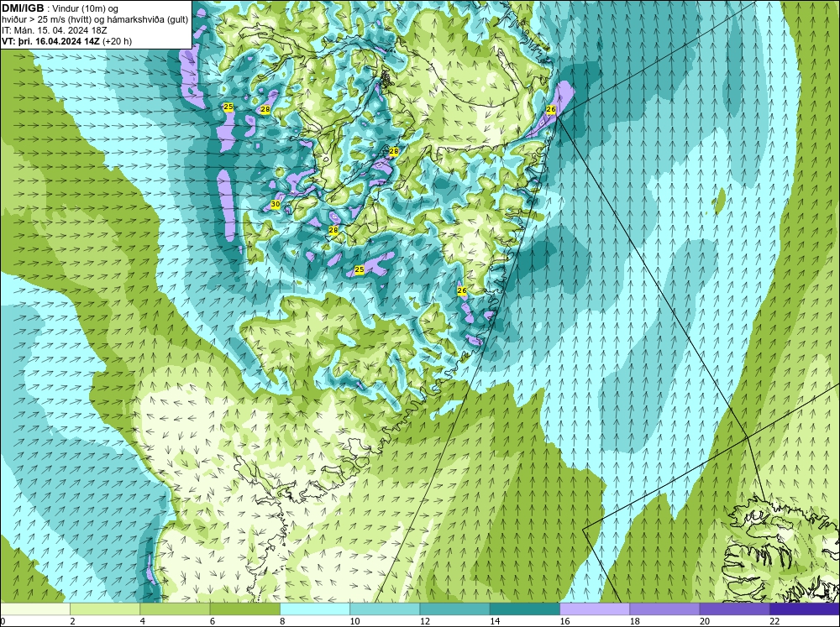840x627 pixels.
Task: Pick the 4–6 m/s green legend color
Action: point(175,609)
